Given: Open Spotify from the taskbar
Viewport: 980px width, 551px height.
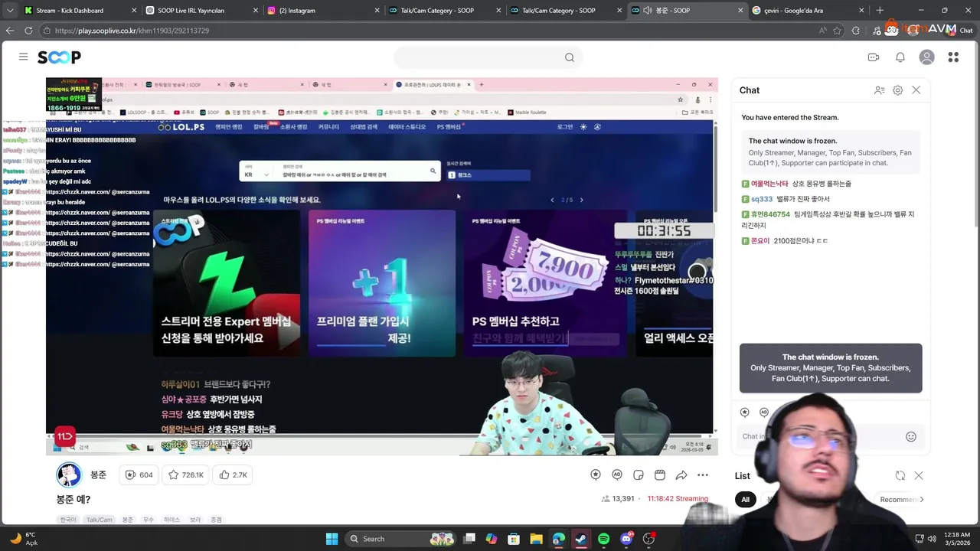Looking at the screenshot, I should point(603,539).
